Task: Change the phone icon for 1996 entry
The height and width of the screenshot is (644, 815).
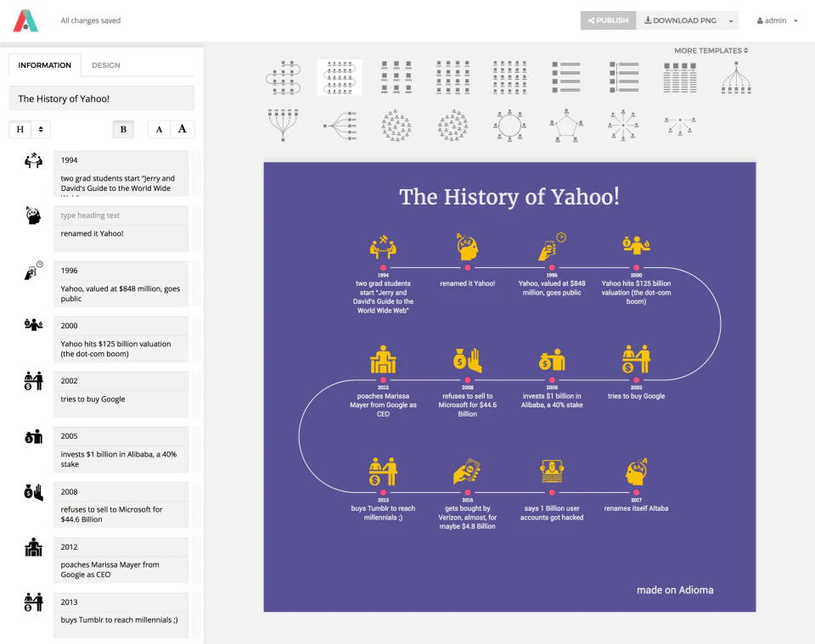Action: pyautogui.click(x=33, y=271)
